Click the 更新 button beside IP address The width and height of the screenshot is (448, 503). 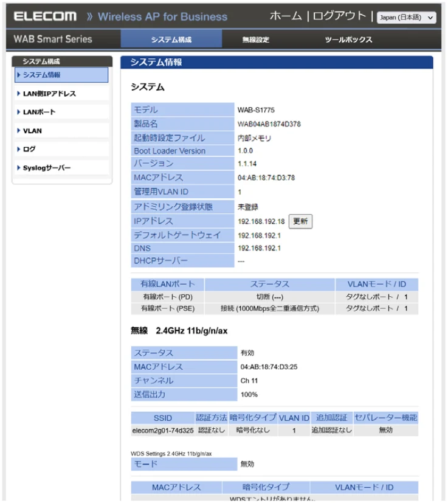click(x=300, y=221)
